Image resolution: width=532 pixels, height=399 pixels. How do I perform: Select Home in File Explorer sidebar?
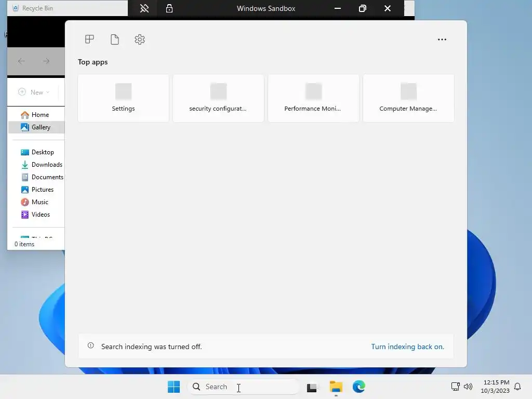click(x=36, y=115)
